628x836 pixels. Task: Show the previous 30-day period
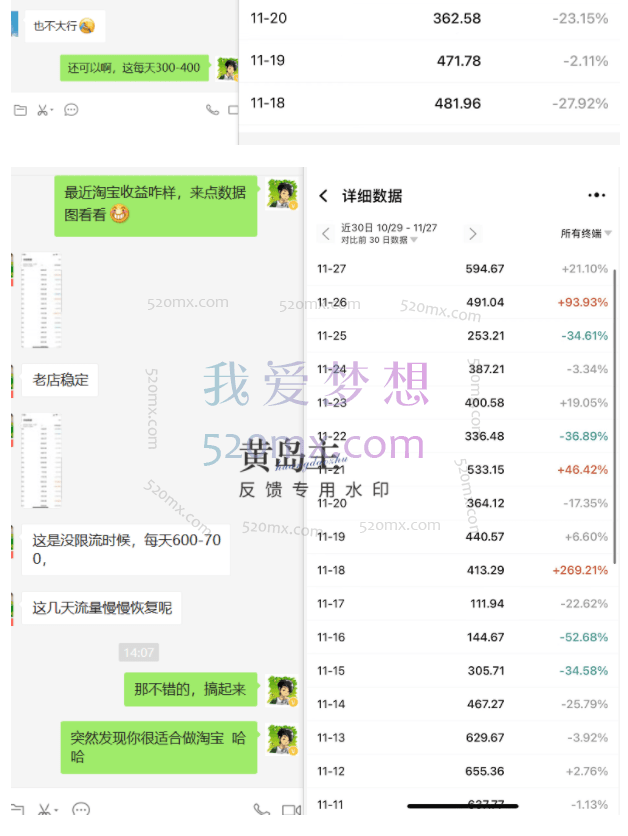(326, 234)
